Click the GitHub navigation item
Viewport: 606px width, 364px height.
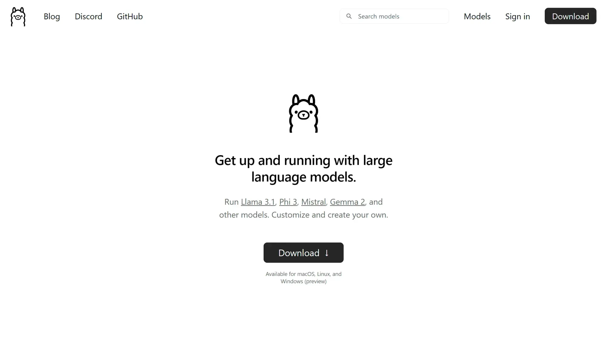[x=130, y=16]
